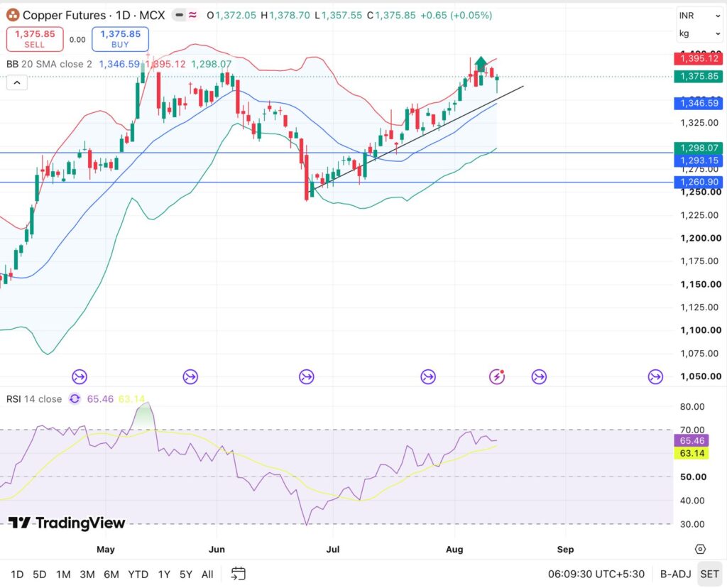Toggle SET settlement price mode
Viewport: 727px width, 588px height.
pos(709,574)
